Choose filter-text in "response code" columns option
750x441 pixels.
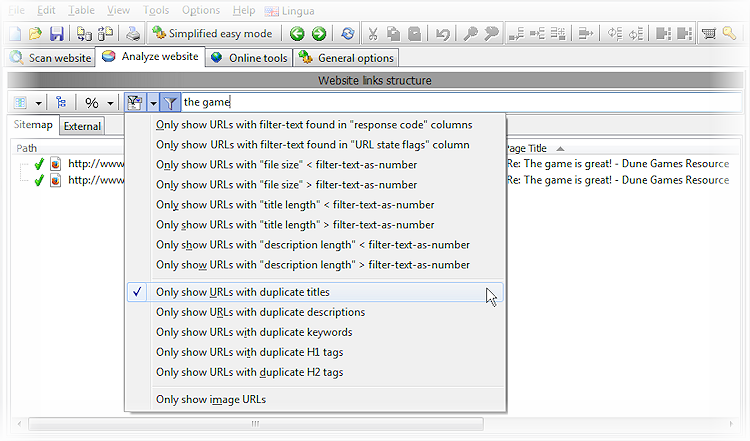[x=314, y=125]
